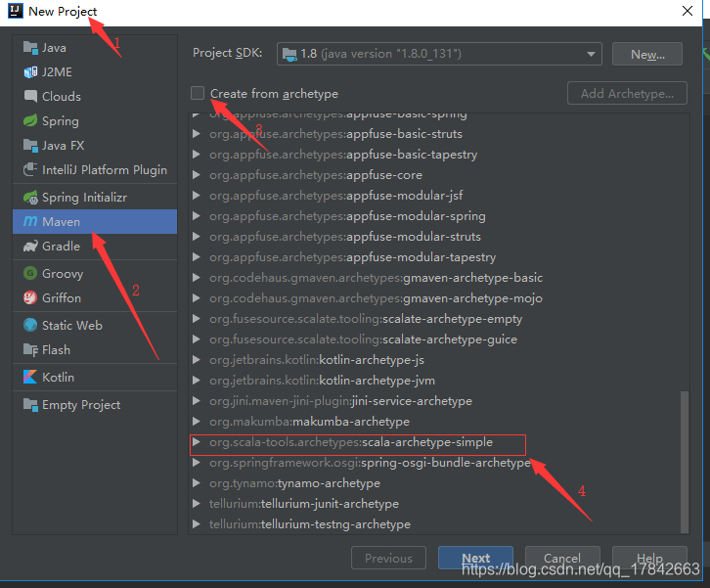Click the Gradle elephant icon
The width and height of the screenshot is (710, 588).
pyautogui.click(x=30, y=246)
